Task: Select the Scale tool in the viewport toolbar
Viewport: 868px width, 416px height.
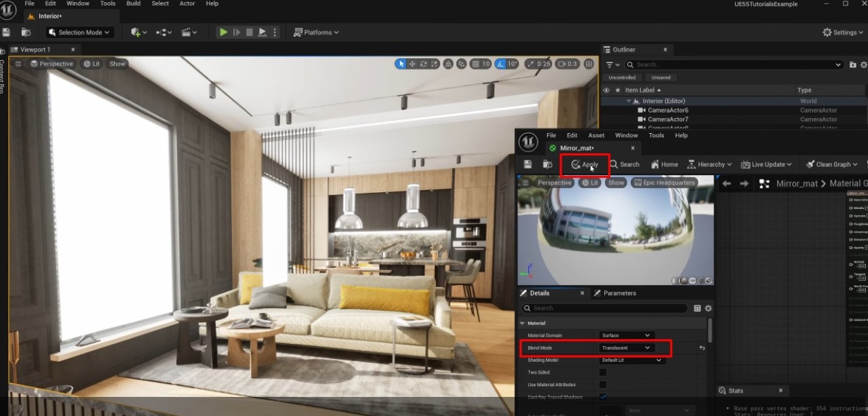Action: (x=435, y=64)
